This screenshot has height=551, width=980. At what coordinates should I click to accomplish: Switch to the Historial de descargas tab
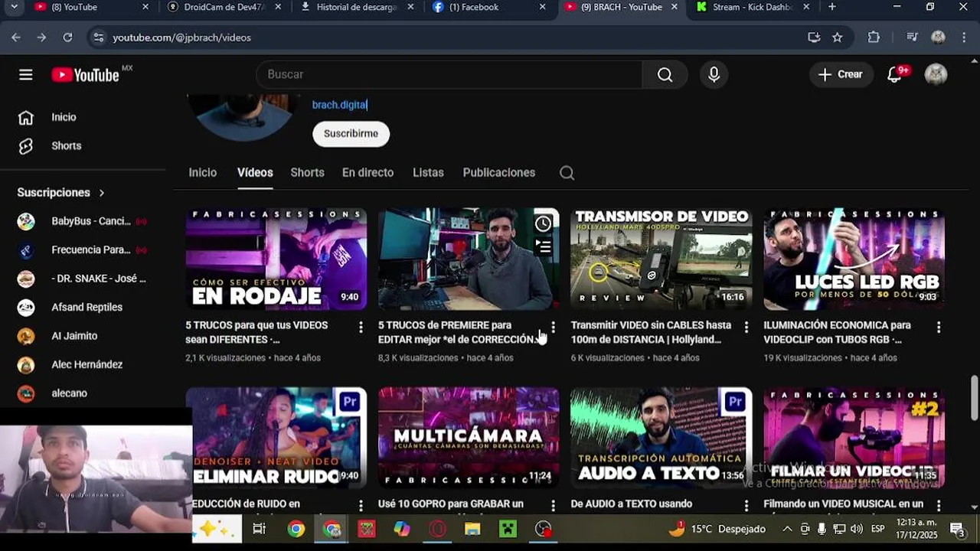click(x=357, y=7)
